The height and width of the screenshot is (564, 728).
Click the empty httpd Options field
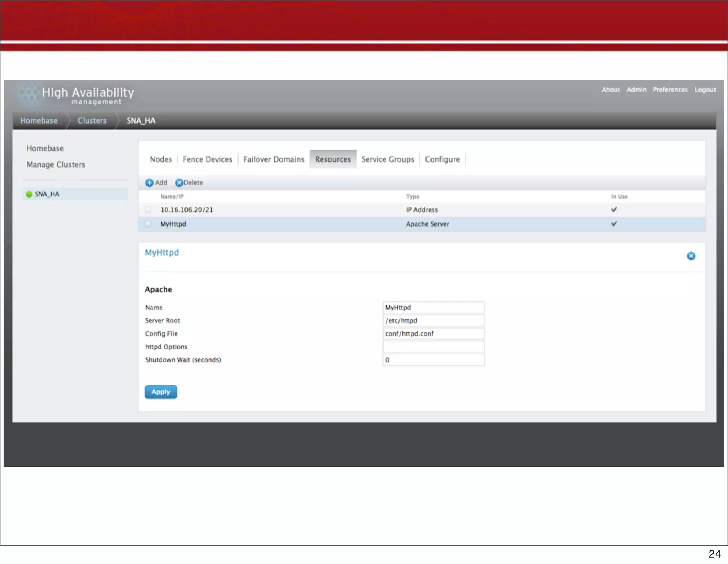click(x=433, y=347)
